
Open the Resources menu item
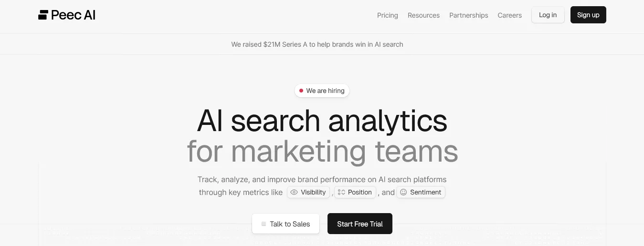[x=423, y=15]
